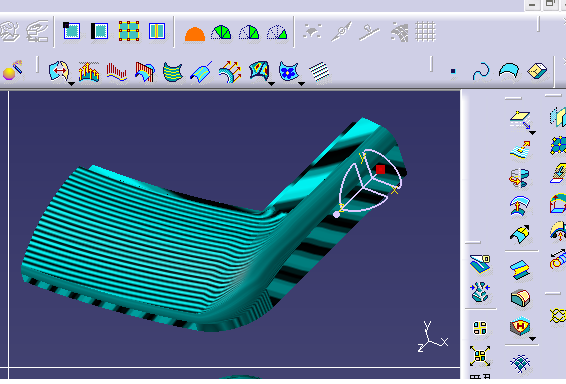Click the XYZ axis triad in viewport corner
The height and width of the screenshot is (384, 566).
tap(432, 336)
